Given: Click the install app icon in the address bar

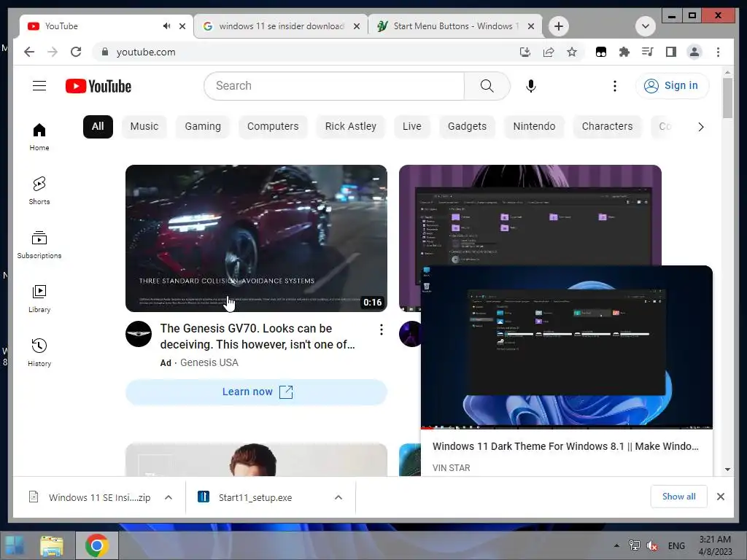Looking at the screenshot, I should (525, 52).
